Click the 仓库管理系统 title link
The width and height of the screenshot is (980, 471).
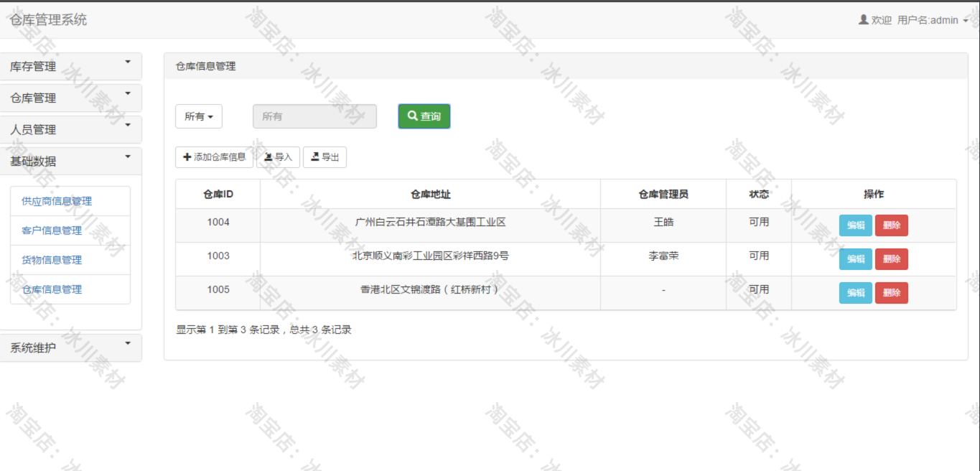(48, 19)
